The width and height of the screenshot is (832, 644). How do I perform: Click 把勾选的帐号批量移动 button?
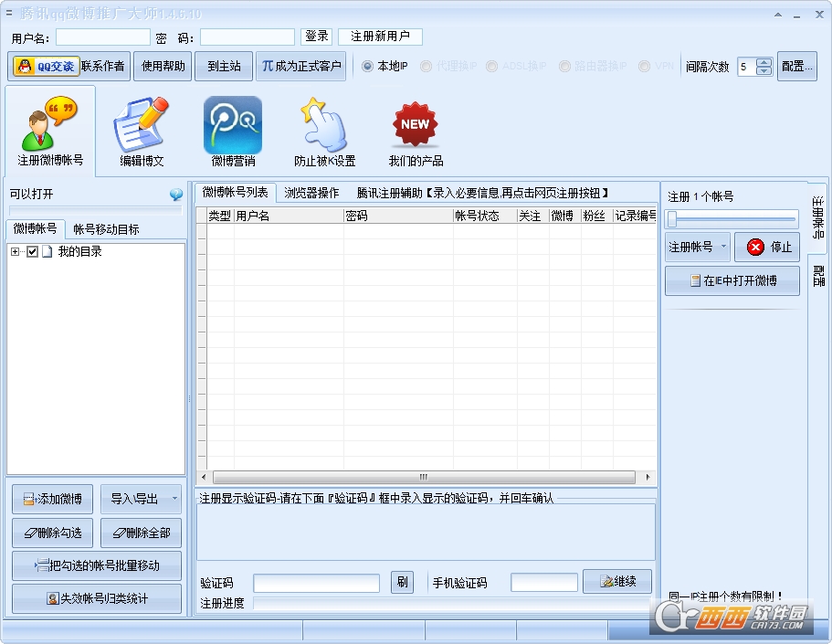[x=97, y=565]
